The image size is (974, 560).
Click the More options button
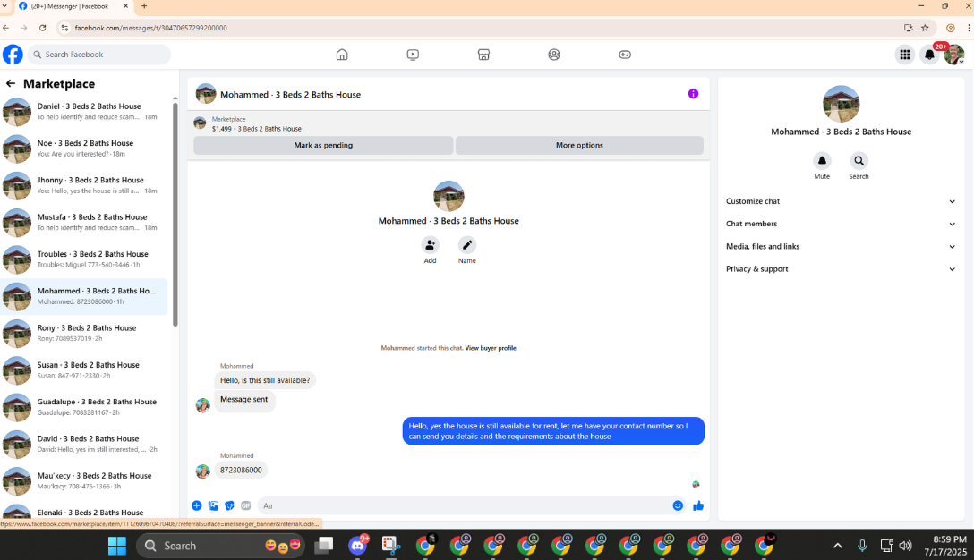579,145
